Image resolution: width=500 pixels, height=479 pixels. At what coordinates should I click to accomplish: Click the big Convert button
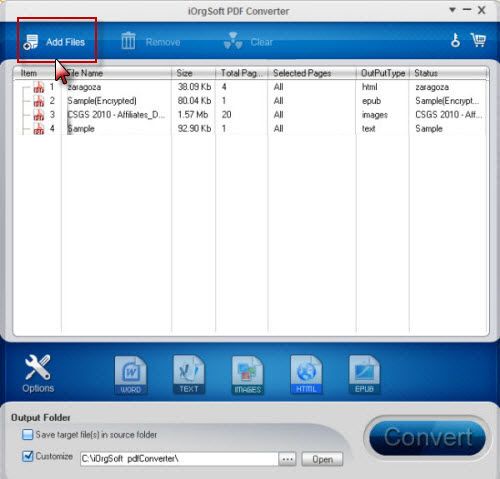427,437
